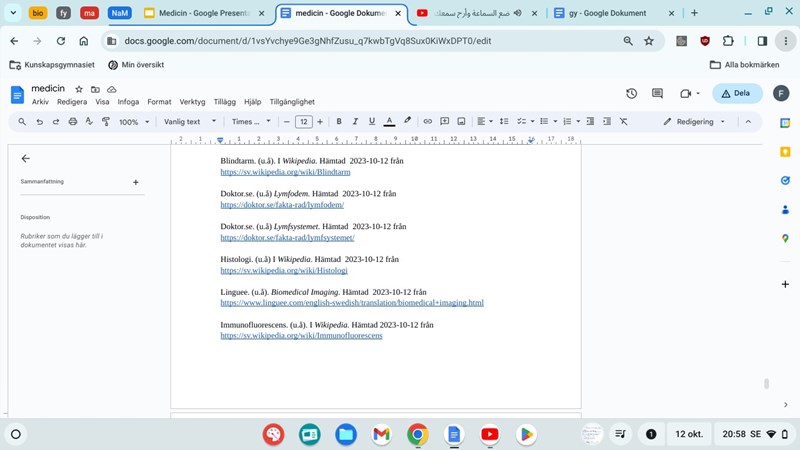Image resolution: width=800 pixels, height=450 pixels.
Task: Toggle italic text formatting
Action: (355, 122)
